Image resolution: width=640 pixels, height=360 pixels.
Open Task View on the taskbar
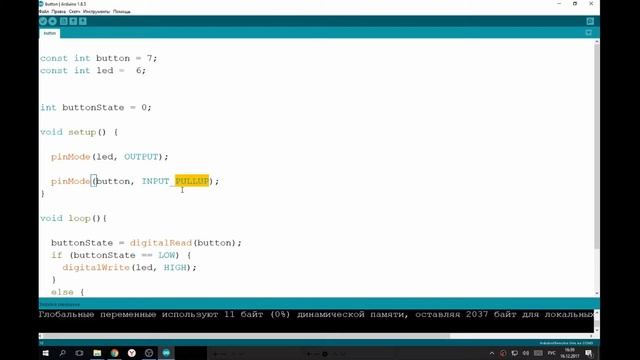pyautogui.click(x=79, y=353)
